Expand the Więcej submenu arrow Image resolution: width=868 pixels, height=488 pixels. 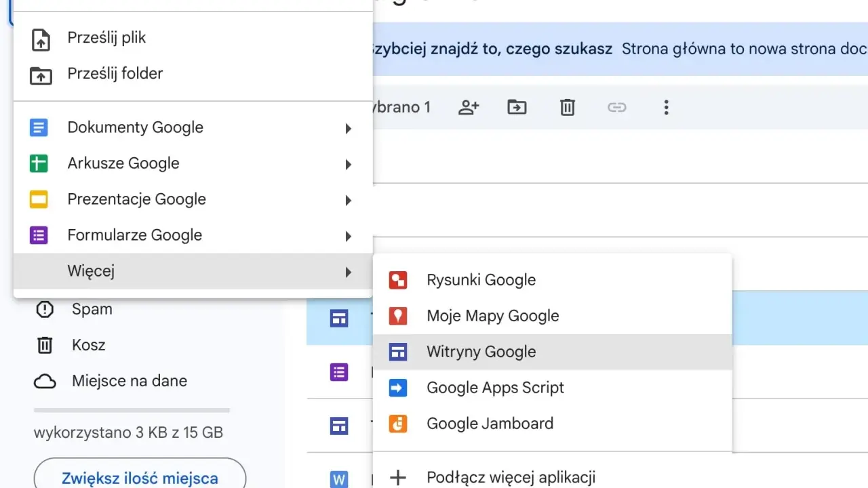(348, 272)
